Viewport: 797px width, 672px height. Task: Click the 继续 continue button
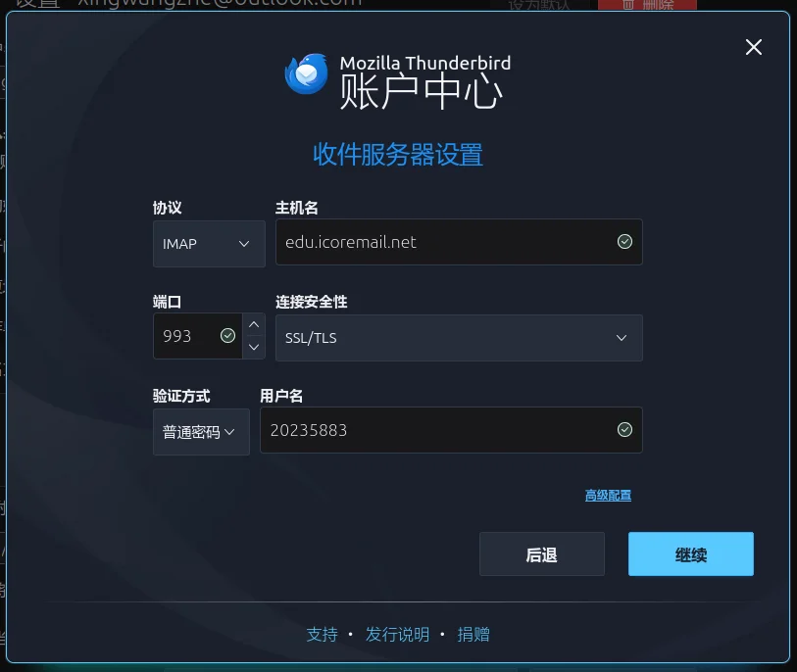[x=691, y=554]
